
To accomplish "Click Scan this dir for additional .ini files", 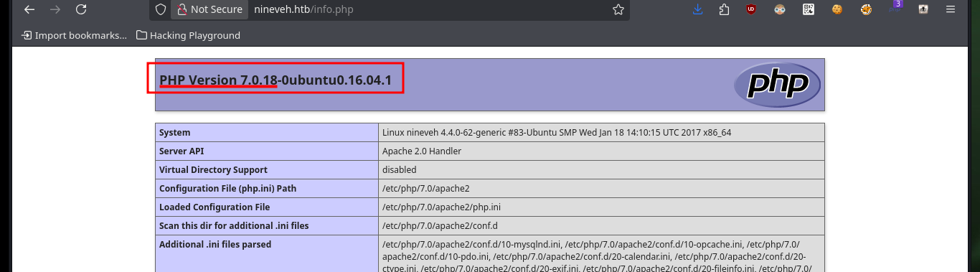I will pyautogui.click(x=267, y=226).
